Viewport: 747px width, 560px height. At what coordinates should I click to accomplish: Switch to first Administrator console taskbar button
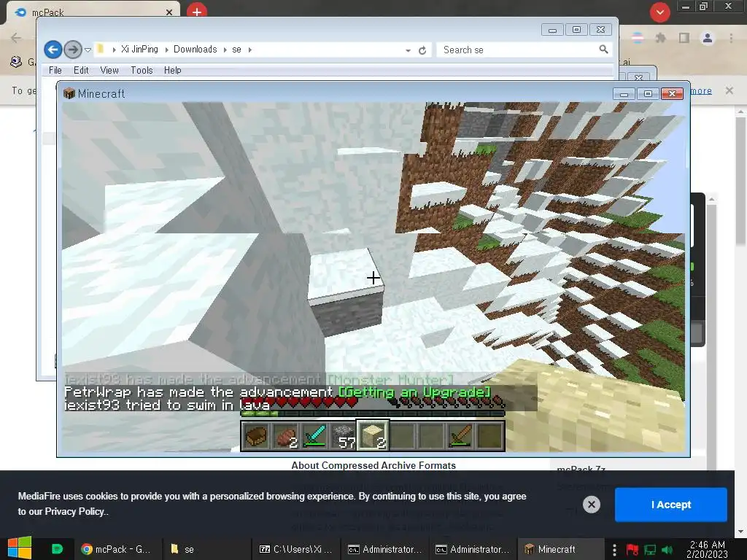[385, 549]
